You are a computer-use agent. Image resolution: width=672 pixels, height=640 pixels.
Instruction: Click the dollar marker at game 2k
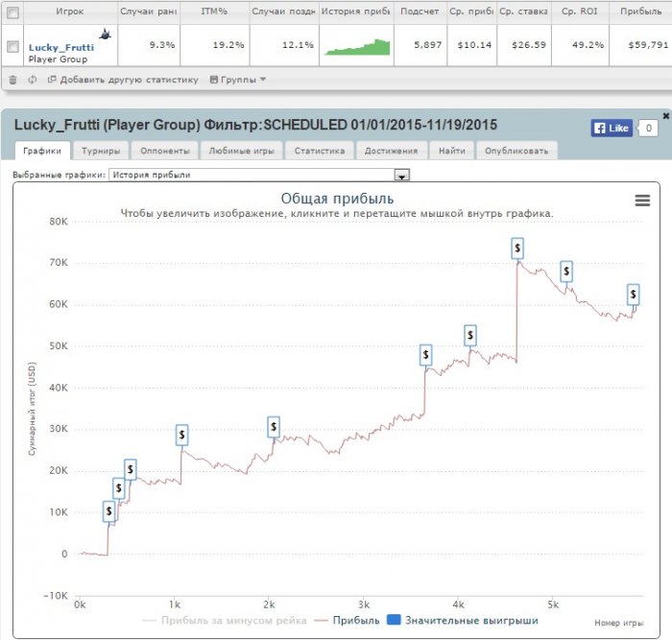point(274,427)
